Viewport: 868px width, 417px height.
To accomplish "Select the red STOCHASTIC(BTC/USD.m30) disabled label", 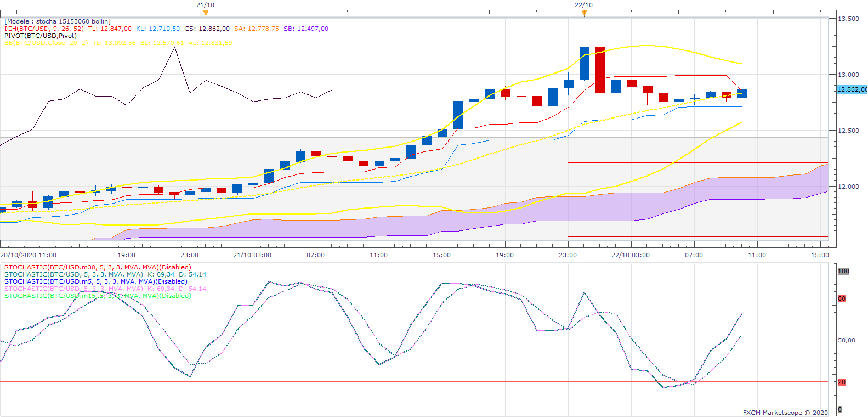I will pyautogui.click(x=98, y=267).
